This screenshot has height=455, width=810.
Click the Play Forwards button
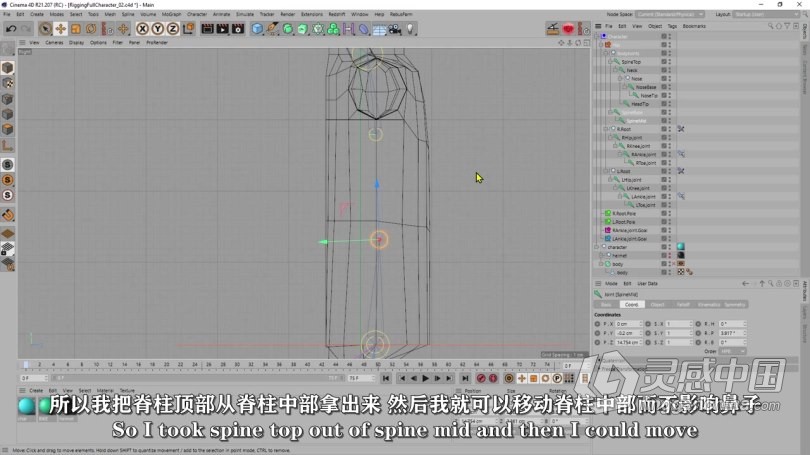pyautogui.click(x=425, y=379)
